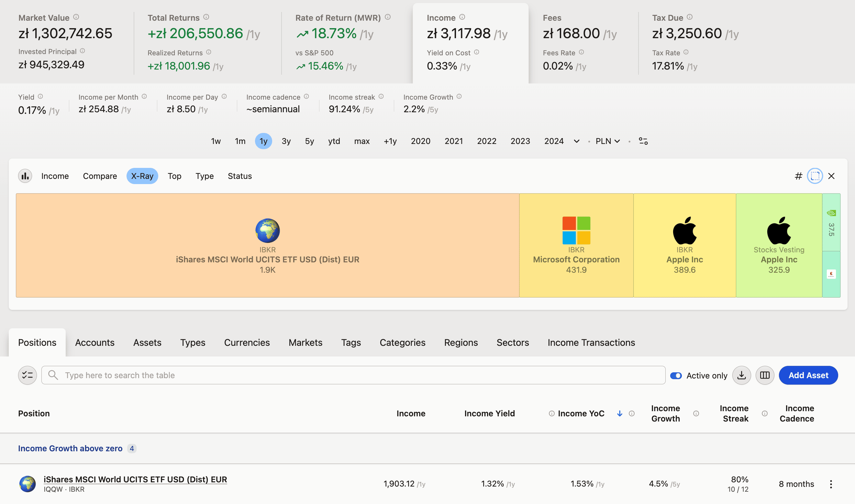Open the checklist grouping options icon

tap(28, 375)
